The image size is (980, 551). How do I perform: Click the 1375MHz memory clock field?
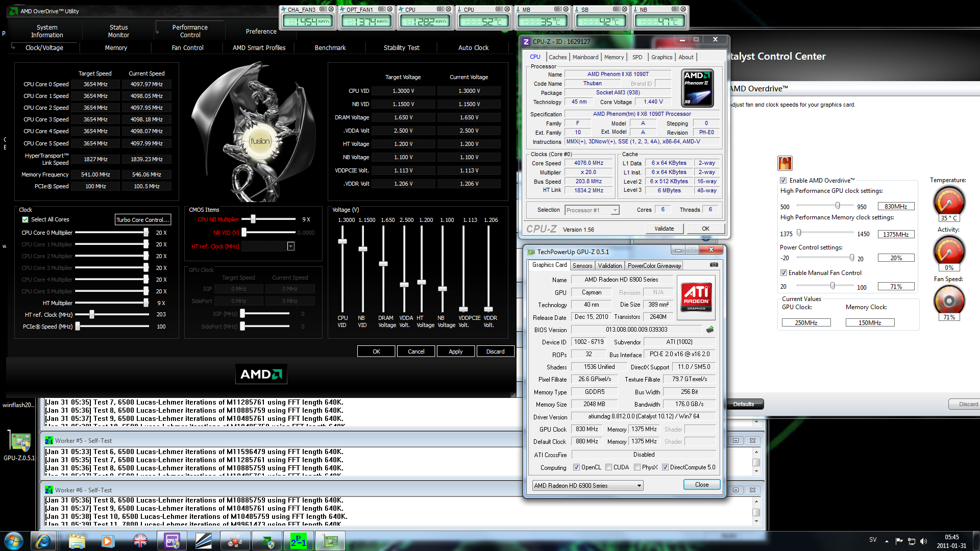[896, 235]
